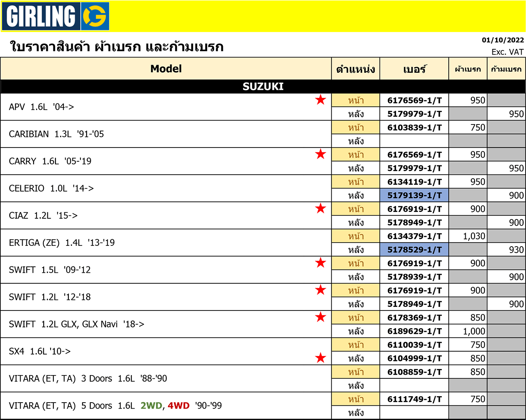Click part number 6103839-1/T

pos(414,127)
